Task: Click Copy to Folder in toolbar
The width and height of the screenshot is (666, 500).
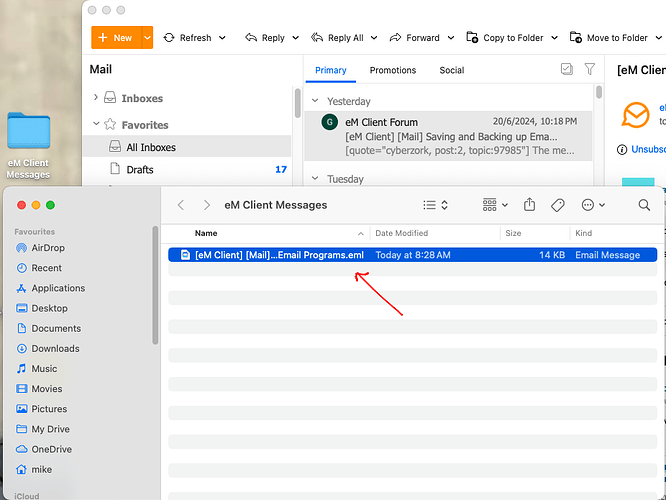Action: (x=505, y=38)
